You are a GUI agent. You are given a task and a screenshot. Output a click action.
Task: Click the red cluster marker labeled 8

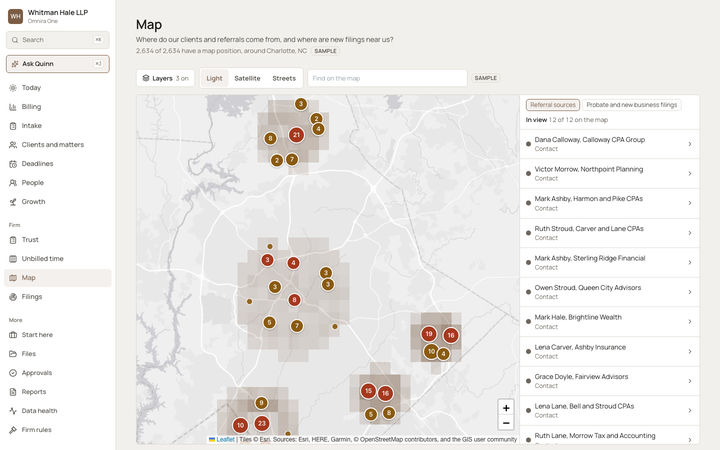pyautogui.click(x=294, y=300)
